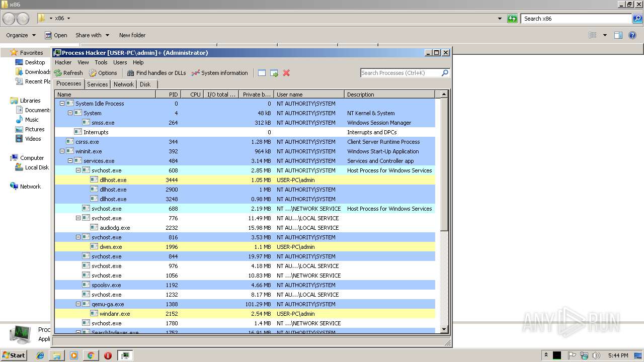The image size is (644, 362).
Task: Click find window and thread icon
Action: 274,73
